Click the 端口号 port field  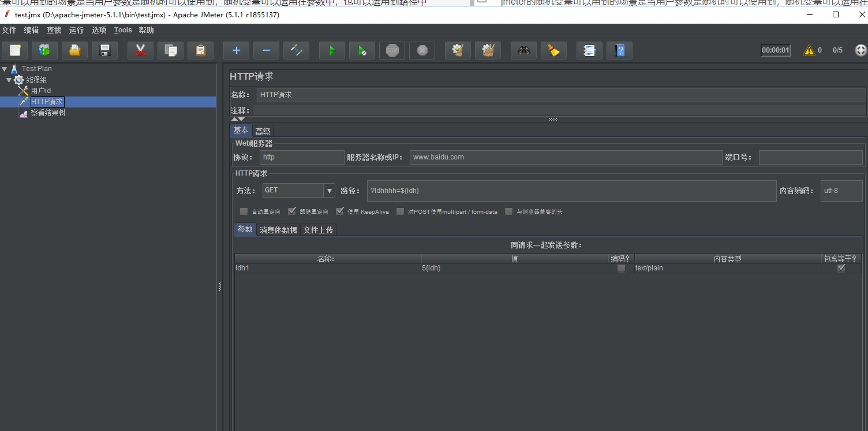coord(810,157)
